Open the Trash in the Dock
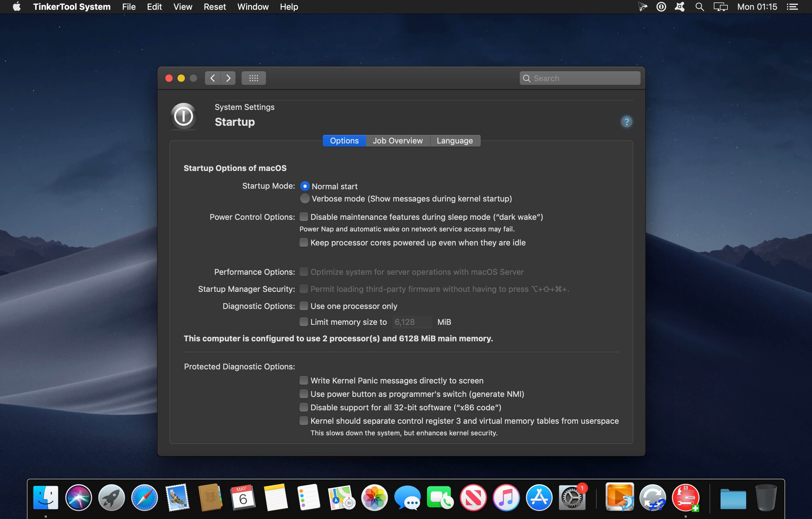Screen dimensions: 812x519 pyautogui.click(x=766, y=497)
